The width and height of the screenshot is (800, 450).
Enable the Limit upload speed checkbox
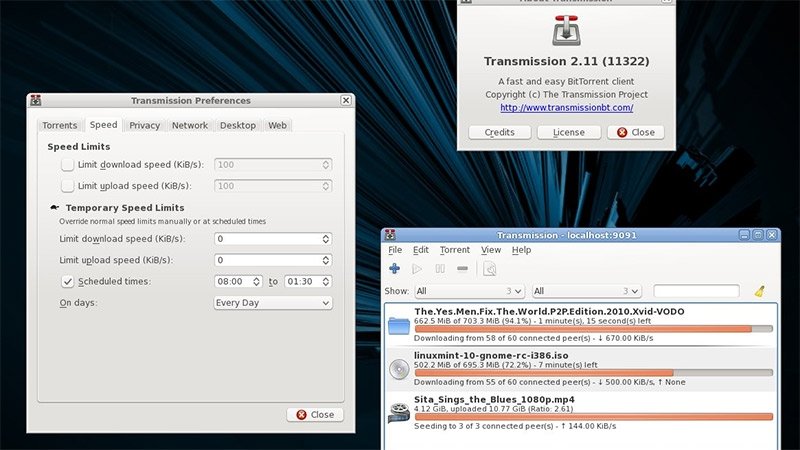coord(67,186)
